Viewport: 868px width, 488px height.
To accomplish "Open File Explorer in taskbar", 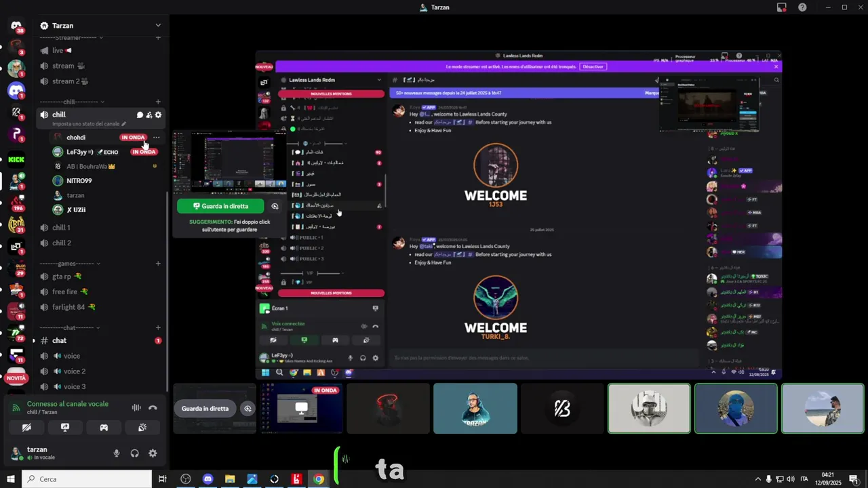I will [x=230, y=479].
